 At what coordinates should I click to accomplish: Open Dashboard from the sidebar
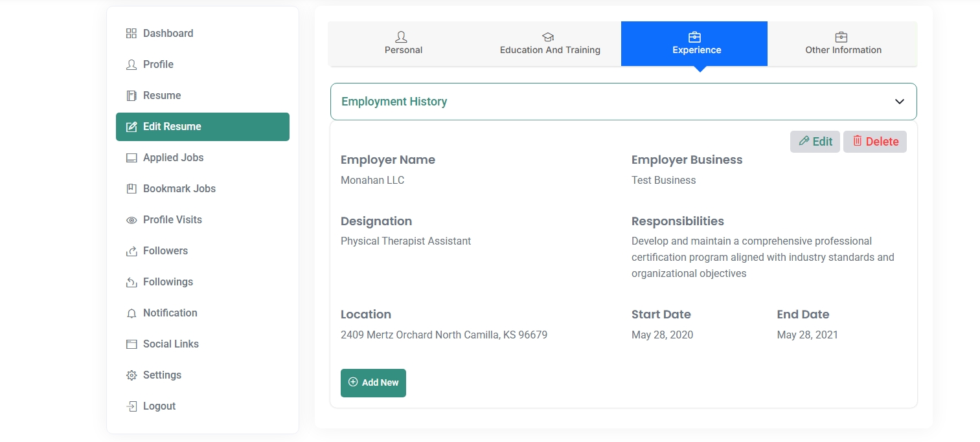tap(203, 33)
